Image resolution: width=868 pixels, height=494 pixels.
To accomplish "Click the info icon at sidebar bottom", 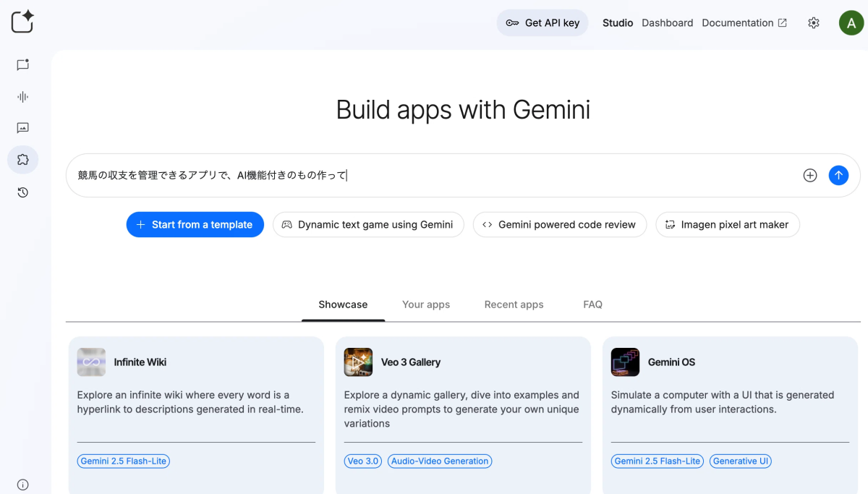I will point(22,485).
